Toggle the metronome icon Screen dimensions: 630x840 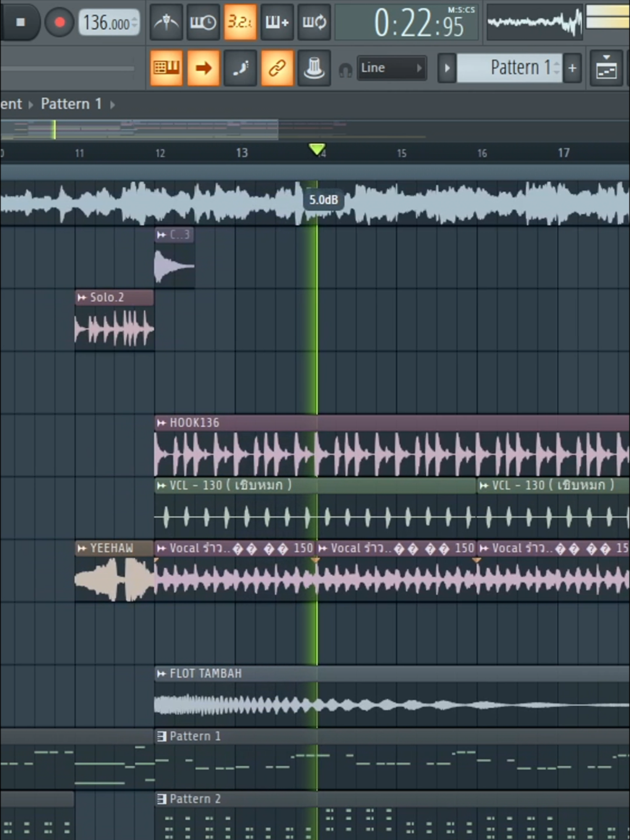coord(166,22)
